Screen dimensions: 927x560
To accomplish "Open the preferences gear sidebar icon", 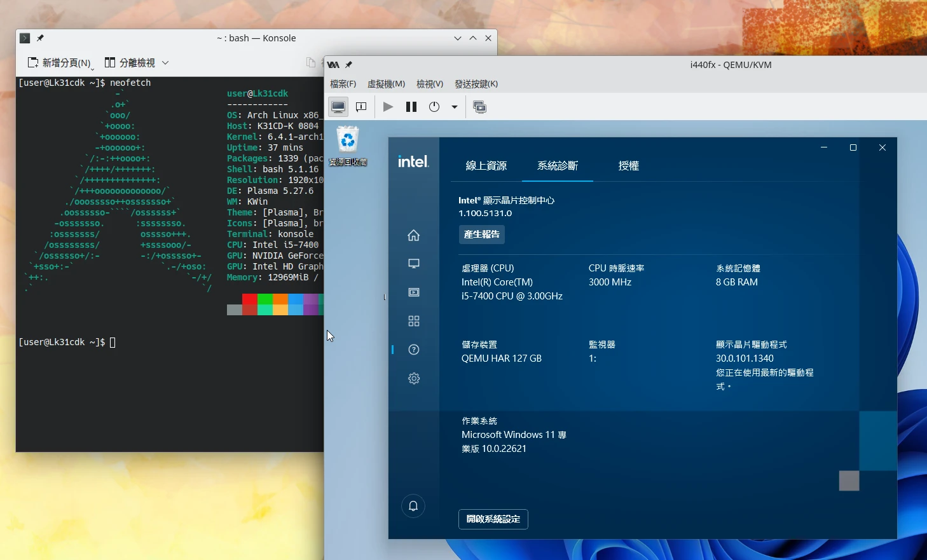I will click(414, 379).
